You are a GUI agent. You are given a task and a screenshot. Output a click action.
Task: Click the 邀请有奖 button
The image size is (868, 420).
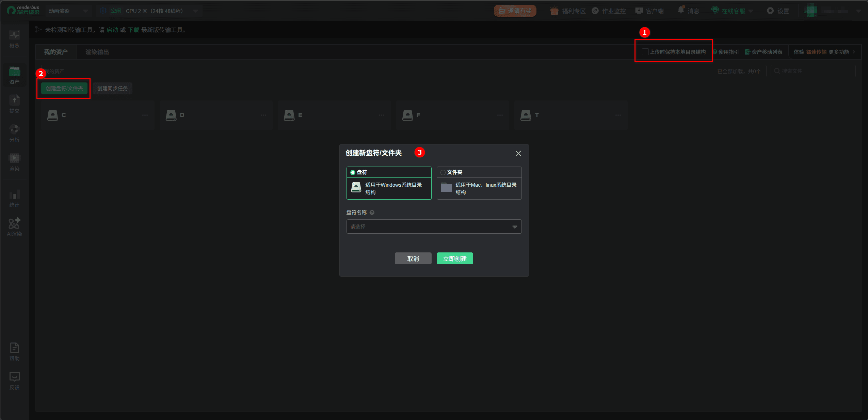515,11
